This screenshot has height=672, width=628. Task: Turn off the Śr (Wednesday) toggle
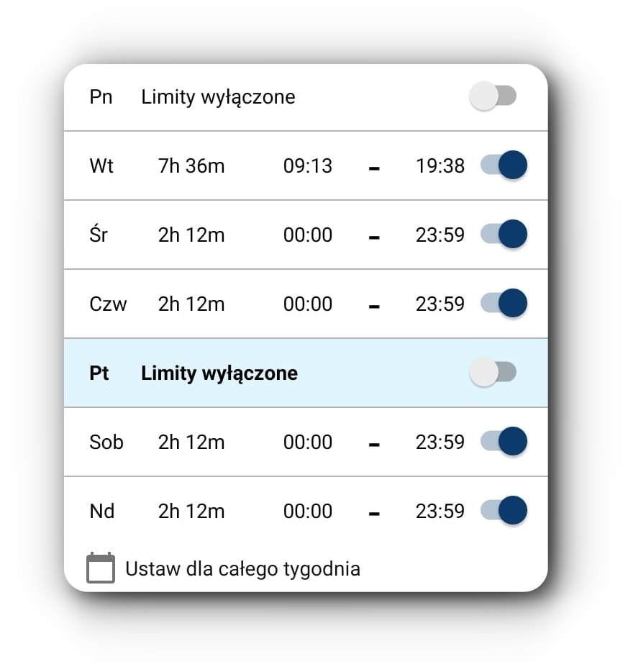pos(504,234)
